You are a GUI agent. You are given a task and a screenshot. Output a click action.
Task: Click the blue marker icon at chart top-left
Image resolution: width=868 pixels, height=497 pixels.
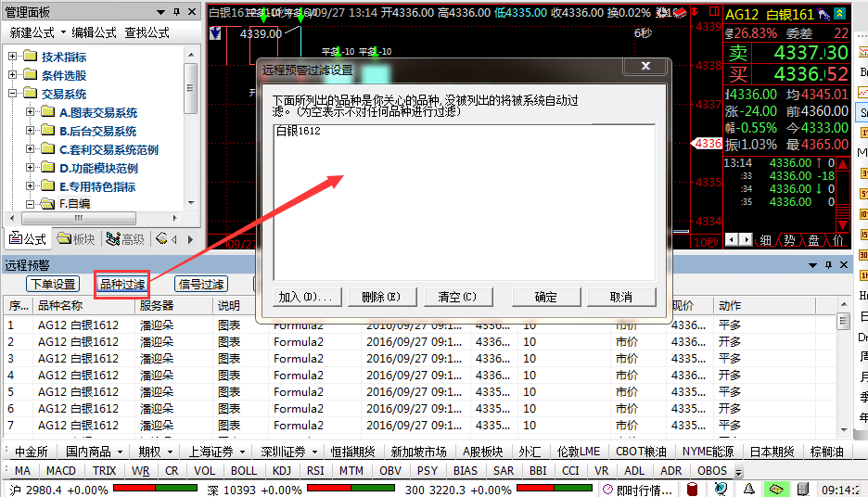point(216,32)
